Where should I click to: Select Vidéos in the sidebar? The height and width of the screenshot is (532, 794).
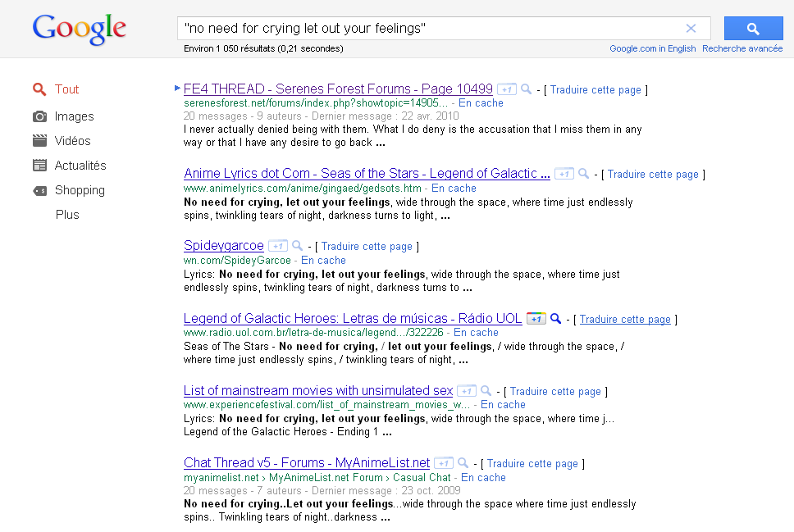[x=72, y=141]
